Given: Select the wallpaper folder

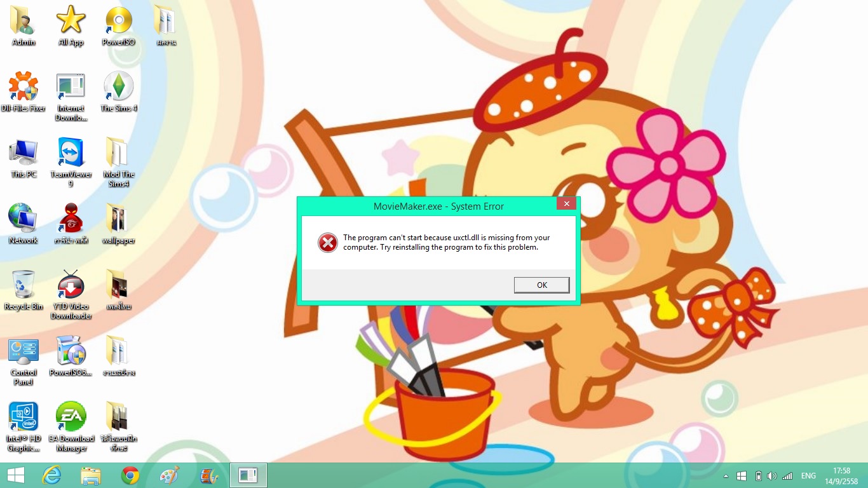Looking at the screenshot, I should pyautogui.click(x=118, y=225).
